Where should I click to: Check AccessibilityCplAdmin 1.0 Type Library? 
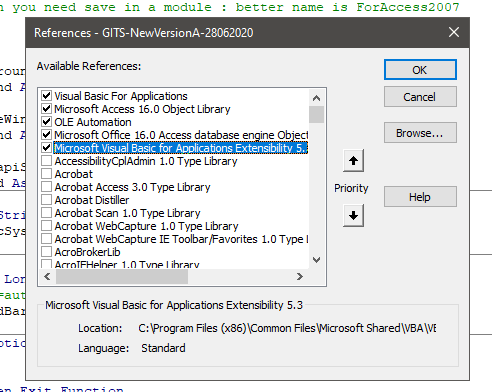pyautogui.click(x=46, y=161)
